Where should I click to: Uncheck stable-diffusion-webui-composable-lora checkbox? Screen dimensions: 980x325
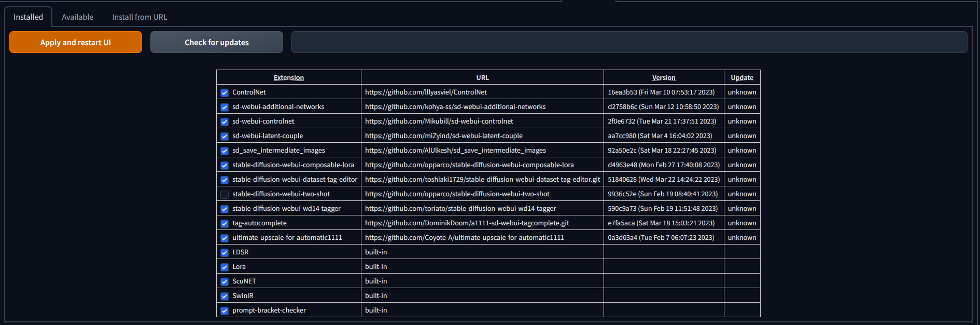point(225,165)
